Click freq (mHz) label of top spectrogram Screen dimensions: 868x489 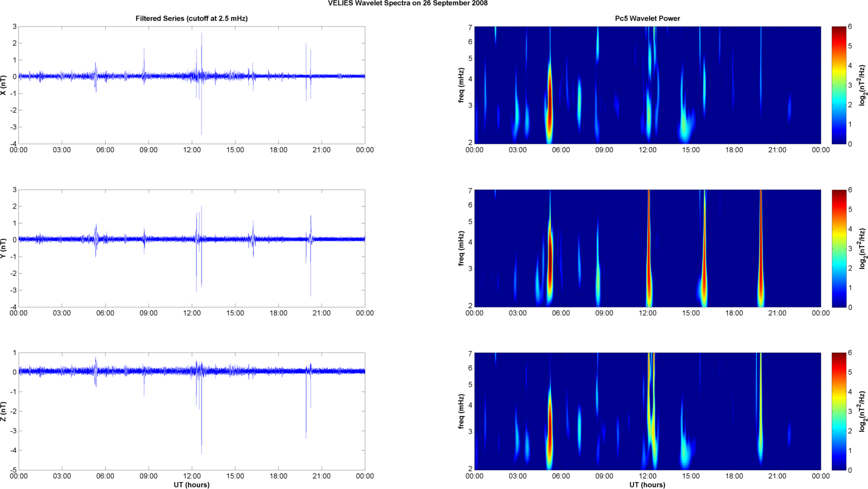[461, 85]
